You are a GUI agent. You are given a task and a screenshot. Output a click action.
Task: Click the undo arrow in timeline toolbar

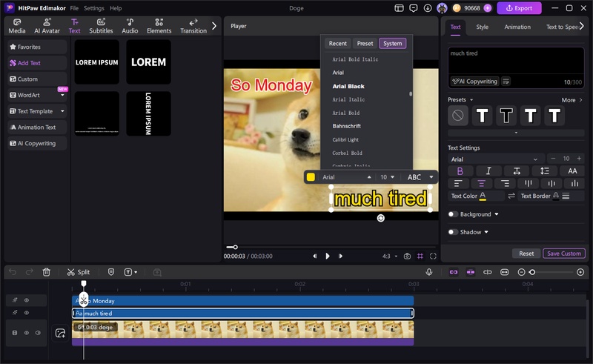pos(13,272)
